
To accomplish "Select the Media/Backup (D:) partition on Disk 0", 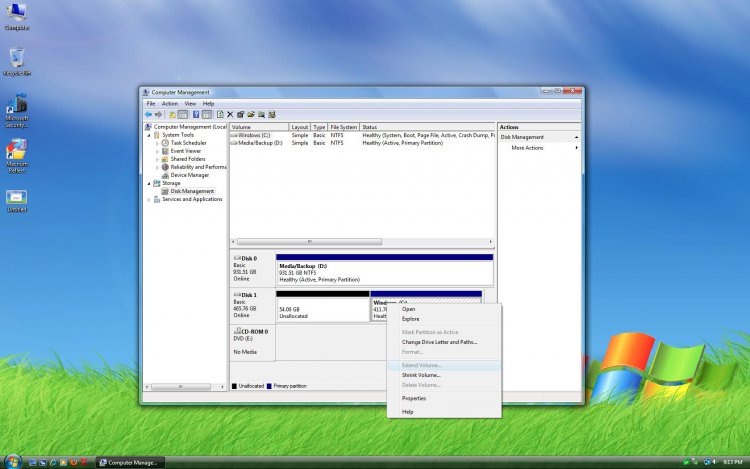I will pos(385,270).
